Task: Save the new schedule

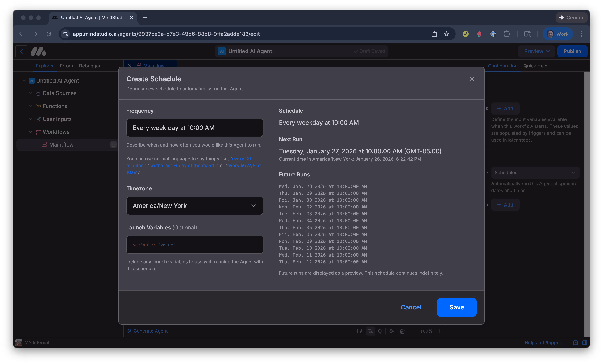Action: point(456,307)
